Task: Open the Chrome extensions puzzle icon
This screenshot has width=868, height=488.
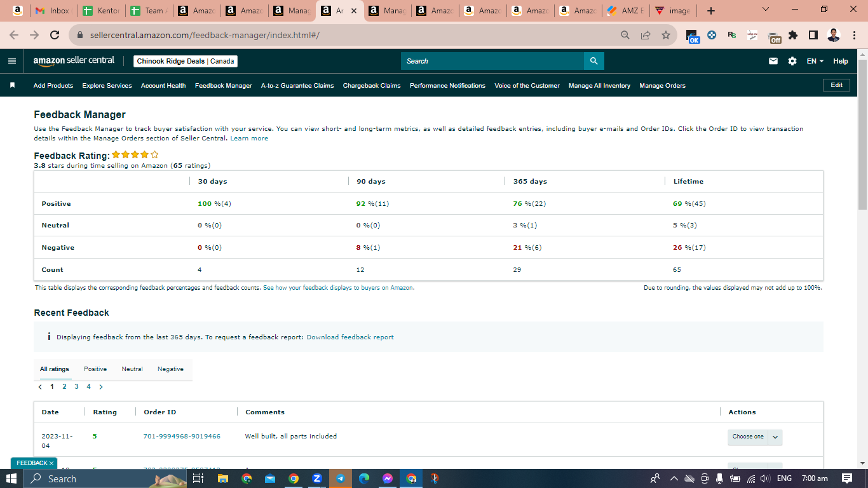Action: tap(793, 35)
